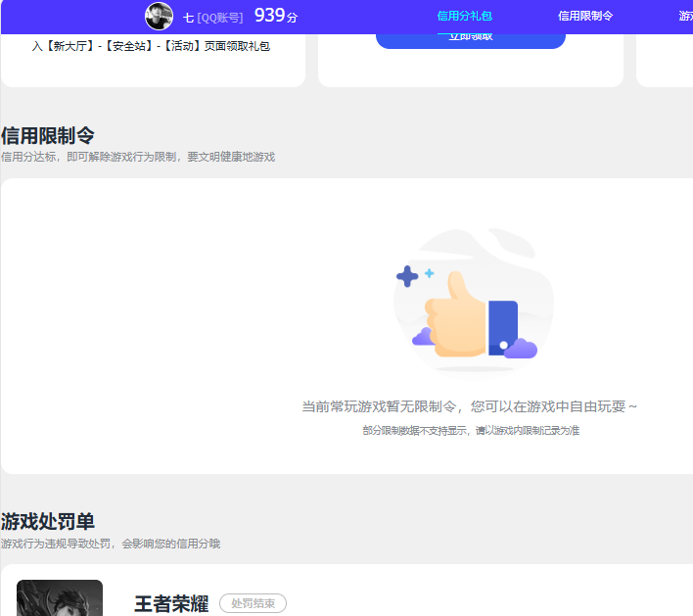Image resolution: width=693 pixels, height=616 pixels.
Task: Click the note 部分限制数据不支持显示
Action: 415,430
